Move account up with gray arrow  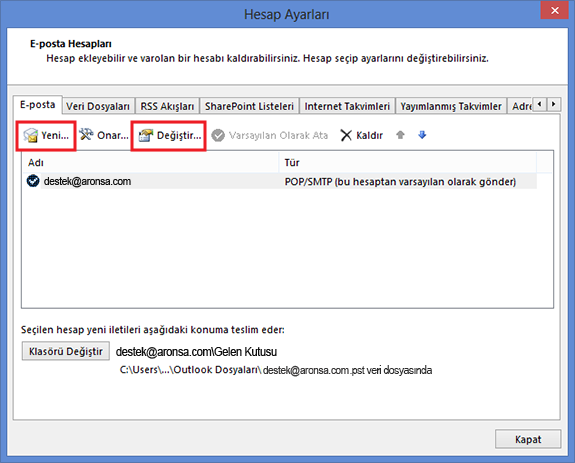tap(400, 135)
